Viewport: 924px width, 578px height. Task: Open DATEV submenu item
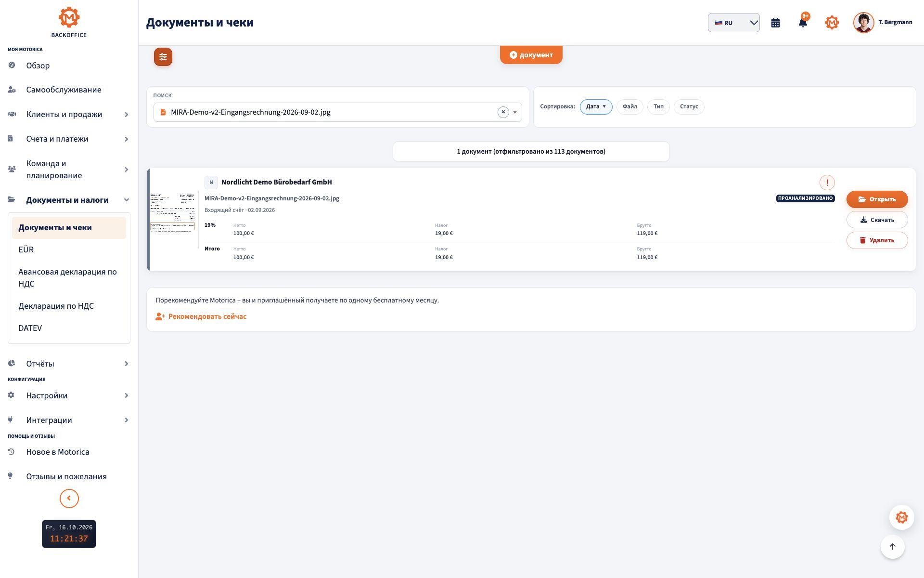coord(69,328)
